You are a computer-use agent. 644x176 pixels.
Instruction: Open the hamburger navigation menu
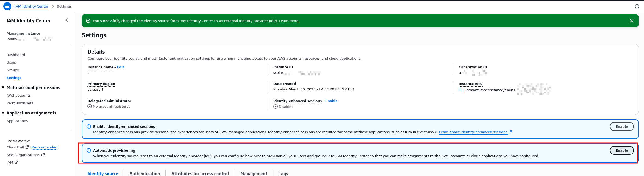tap(7, 6)
